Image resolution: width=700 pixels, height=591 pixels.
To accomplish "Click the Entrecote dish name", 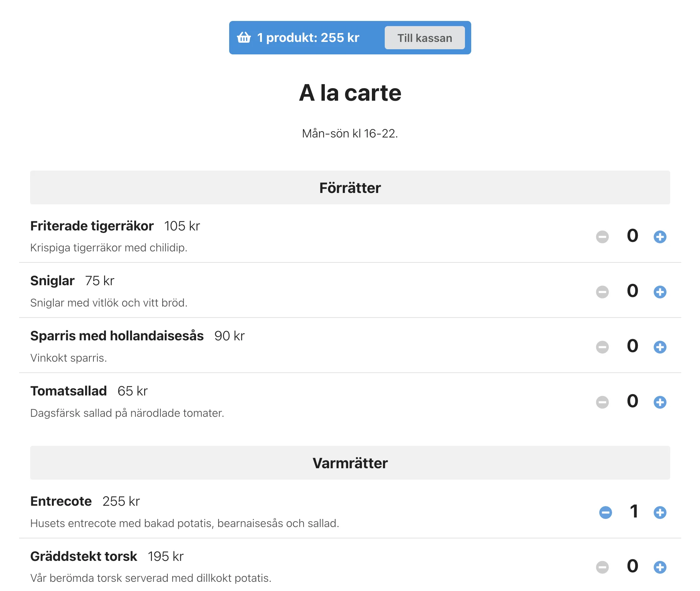I will (61, 501).
